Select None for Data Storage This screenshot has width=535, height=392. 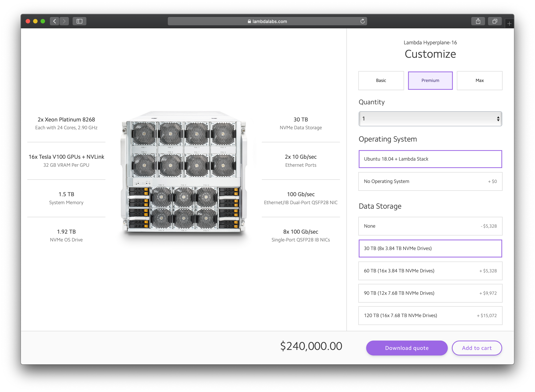tap(430, 226)
